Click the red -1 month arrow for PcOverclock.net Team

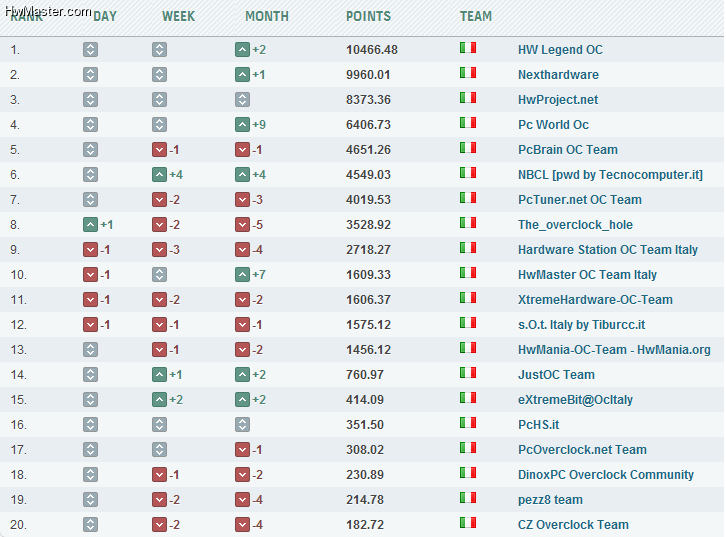point(242,450)
